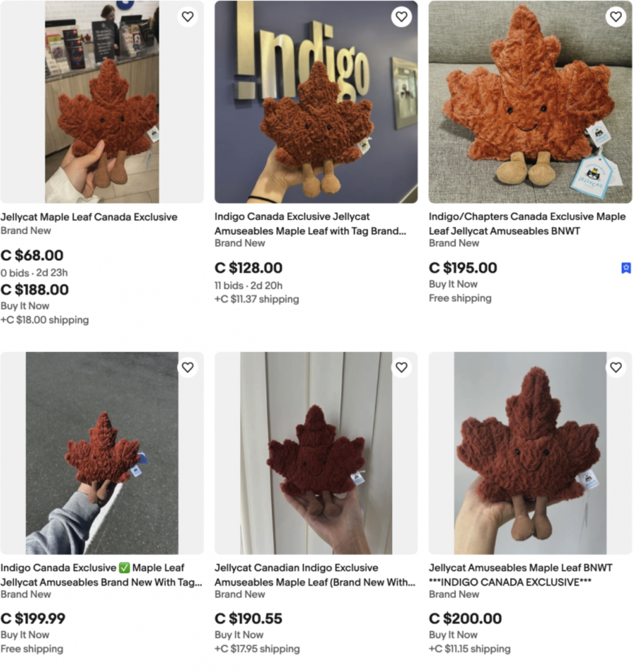View the C $200.00 listing's maple leaf photo
This screenshot has width=636, height=672.
[530, 454]
